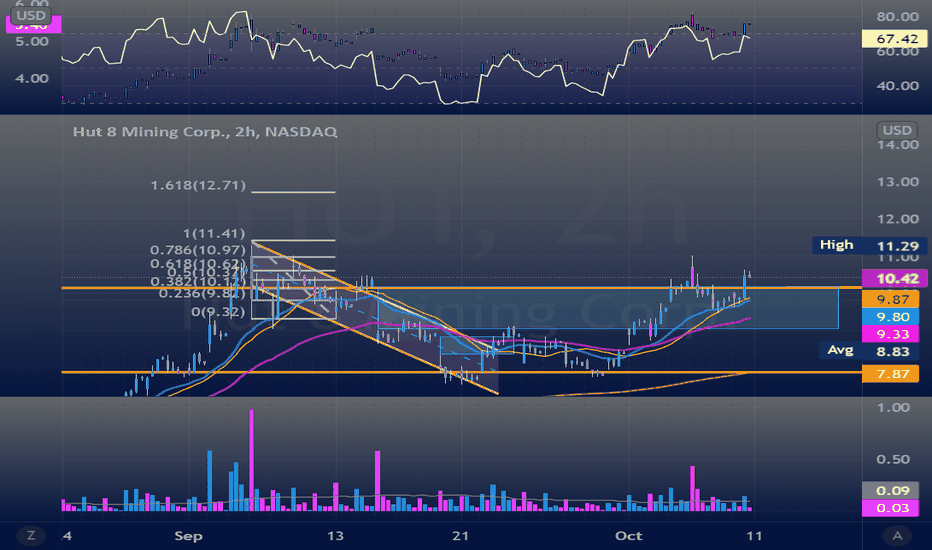
Task: Select the 0.786(10.97) Fibonacci level label
Action: tap(198, 250)
